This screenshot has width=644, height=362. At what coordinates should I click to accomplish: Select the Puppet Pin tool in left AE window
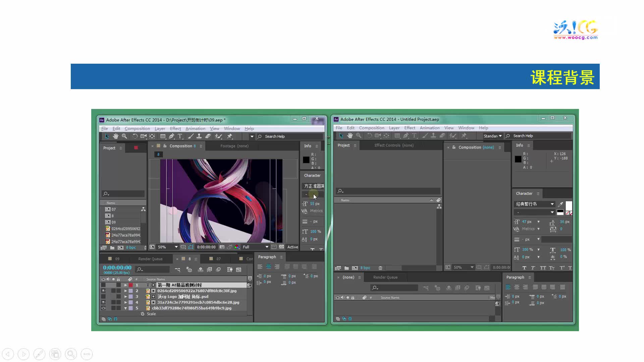point(230,136)
